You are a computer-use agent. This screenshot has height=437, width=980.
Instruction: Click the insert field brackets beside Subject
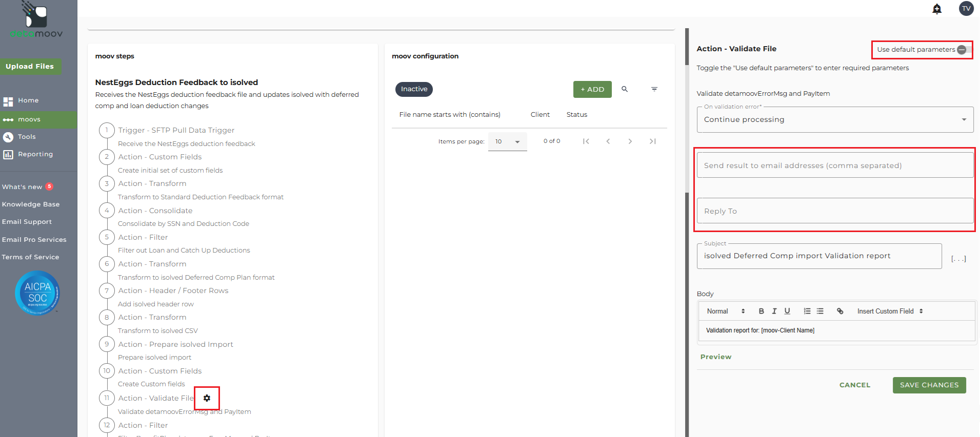958,259
